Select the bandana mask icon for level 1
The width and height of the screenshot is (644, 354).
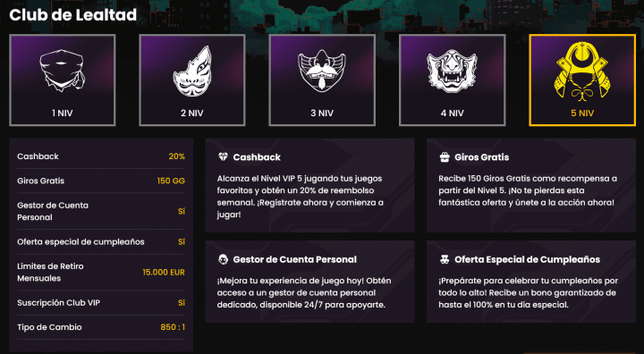click(x=62, y=71)
